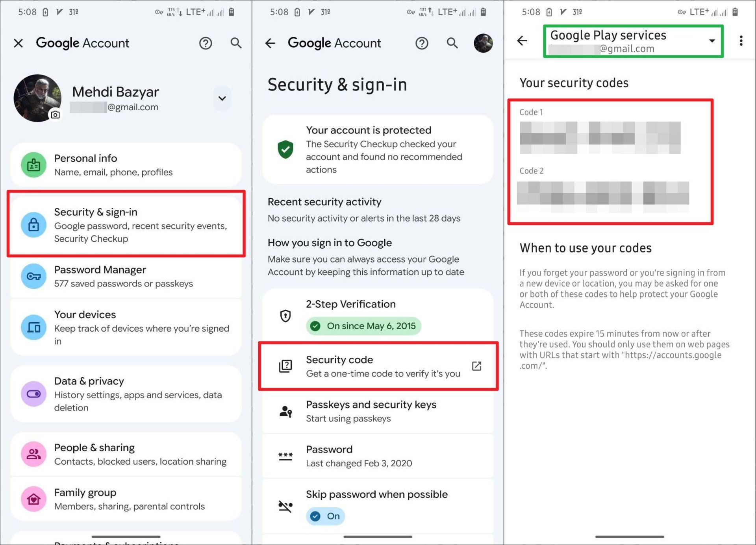Viewport: 756px width, 545px height.
Task: Tap the external-link icon beside Security code
Action: pos(476,366)
